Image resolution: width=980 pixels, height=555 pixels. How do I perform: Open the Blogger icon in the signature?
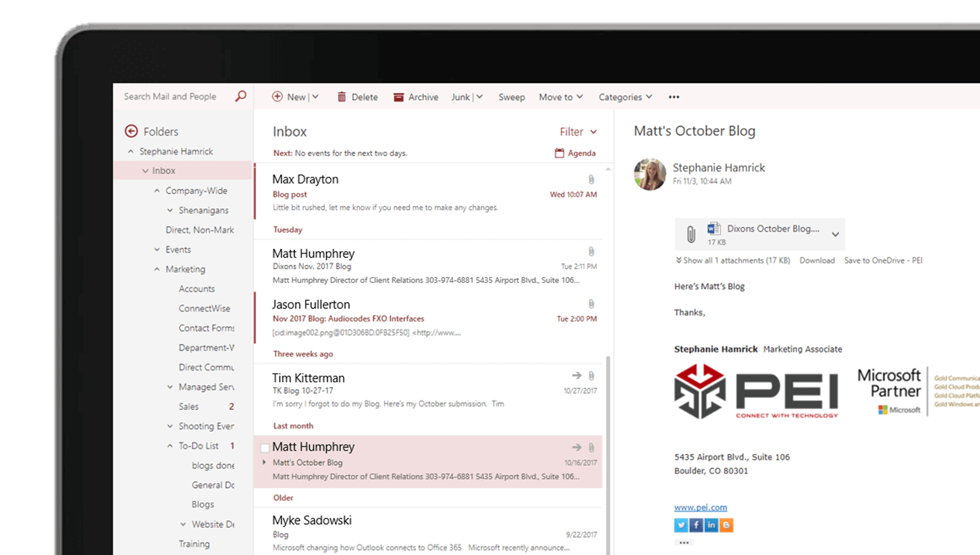pos(726,525)
